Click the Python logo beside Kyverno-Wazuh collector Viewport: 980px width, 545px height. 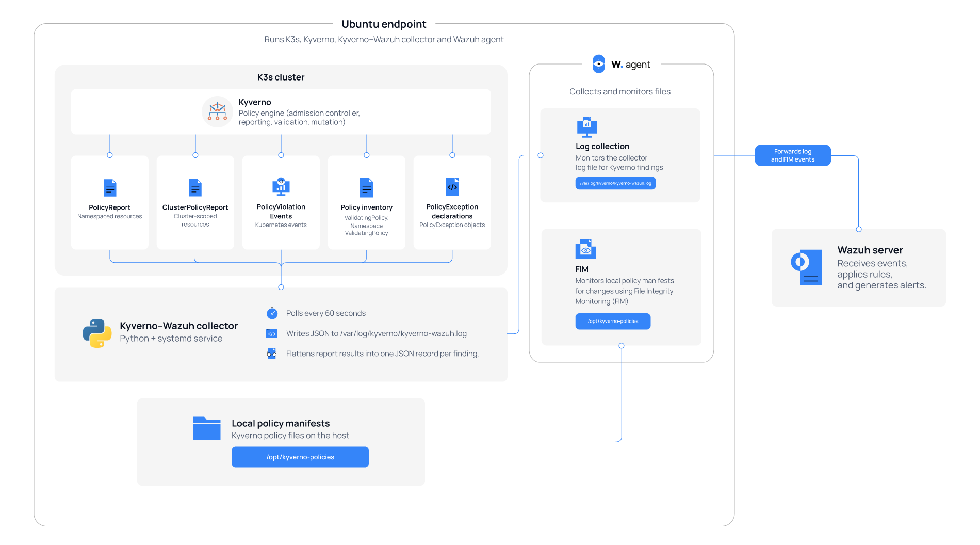97,333
